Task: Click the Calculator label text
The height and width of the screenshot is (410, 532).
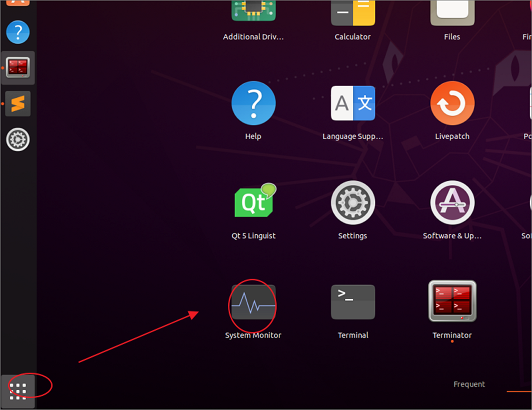Action: pos(353,36)
